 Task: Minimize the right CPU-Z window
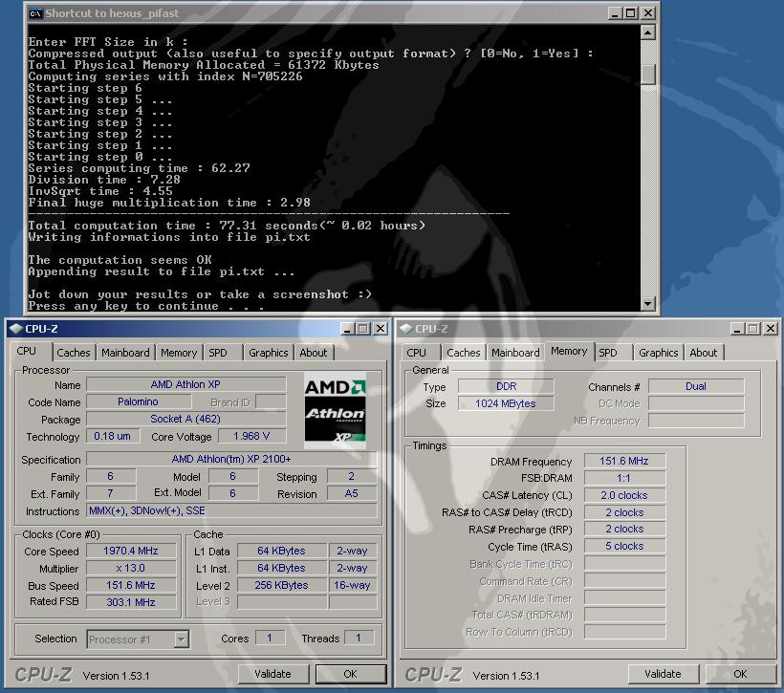point(737,329)
